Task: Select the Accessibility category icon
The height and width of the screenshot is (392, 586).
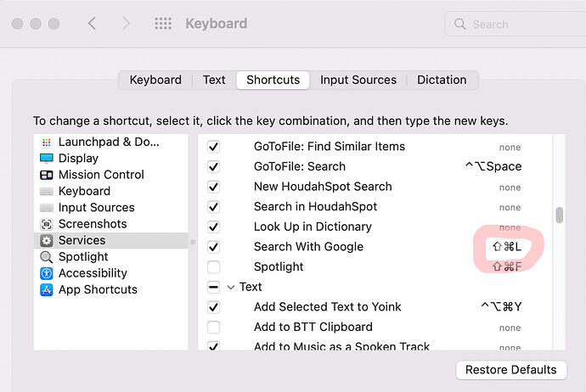Action: pyautogui.click(x=47, y=274)
